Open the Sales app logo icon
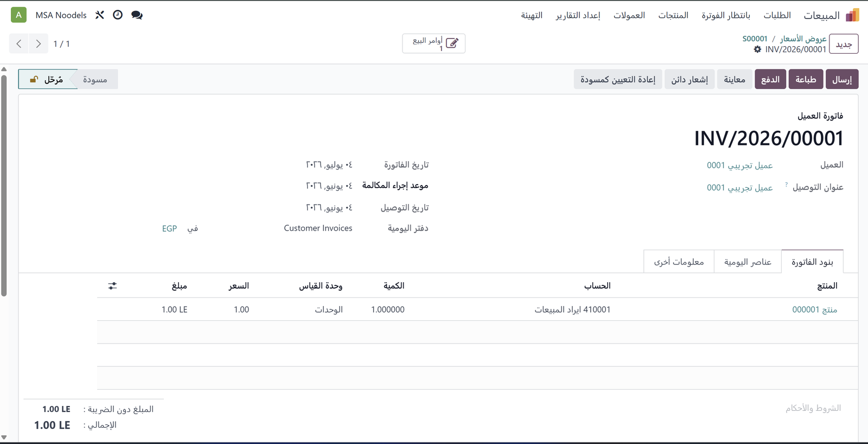This screenshot has width=868, height=444. coord(852,15)
